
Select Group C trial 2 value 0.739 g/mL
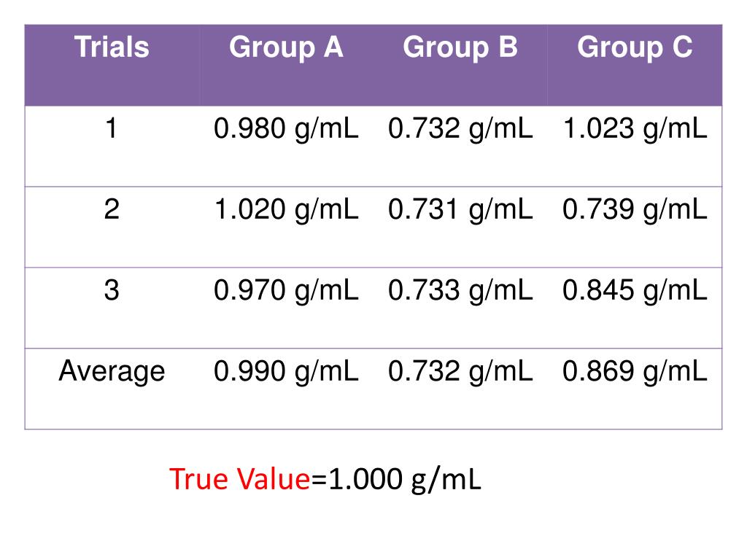(635, 210)
